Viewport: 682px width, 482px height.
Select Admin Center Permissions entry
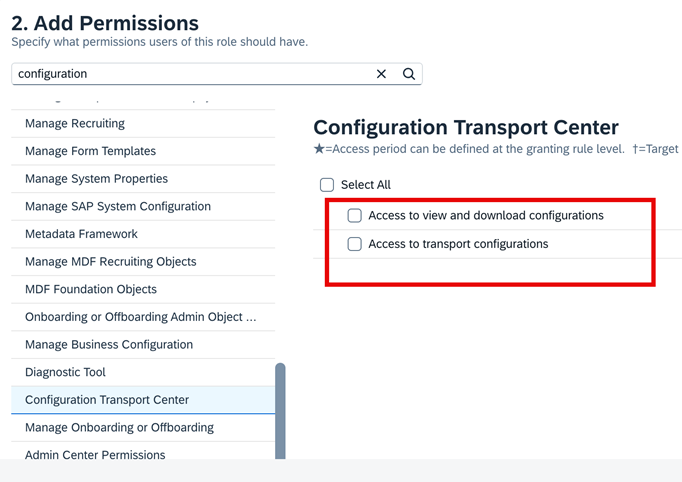143,451
